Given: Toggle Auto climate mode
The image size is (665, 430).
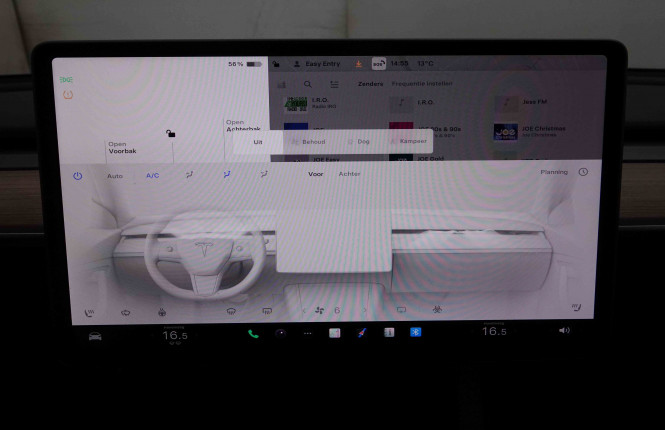Looking at the screenshot, I should point(115,175).
